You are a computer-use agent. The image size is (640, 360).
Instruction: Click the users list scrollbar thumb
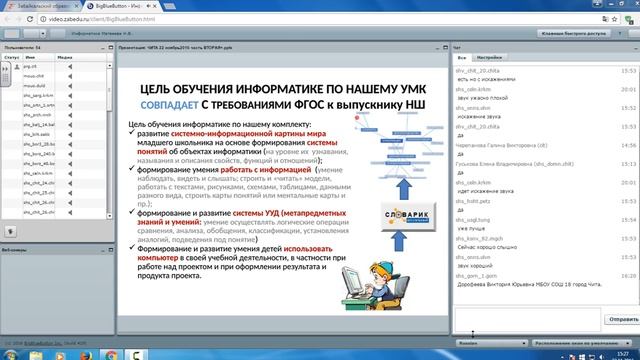(109, 91)
